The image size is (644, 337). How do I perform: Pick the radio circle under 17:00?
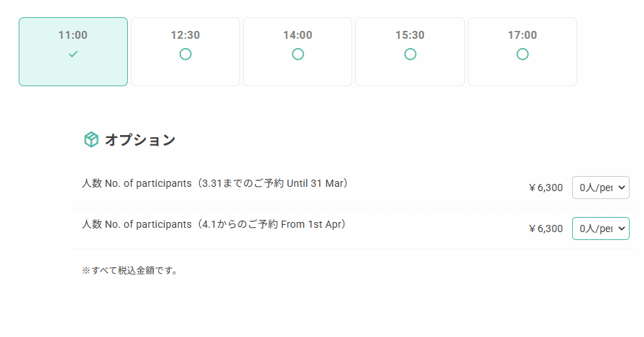tap(523, 54)
